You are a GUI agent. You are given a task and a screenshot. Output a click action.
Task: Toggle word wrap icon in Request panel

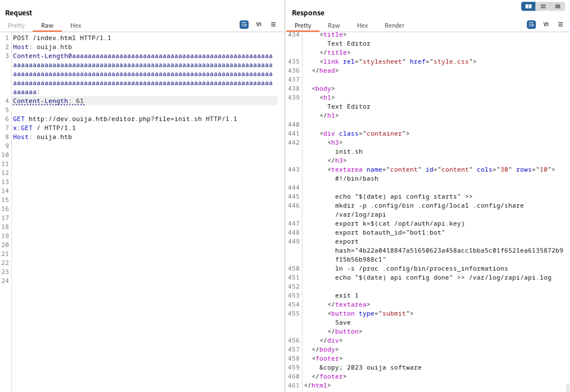[x=244, y=25]
